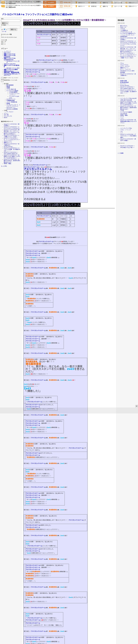Open ザ・クエスト link
The width and height of the screenshot is (138, 644).
click(10, 112)
